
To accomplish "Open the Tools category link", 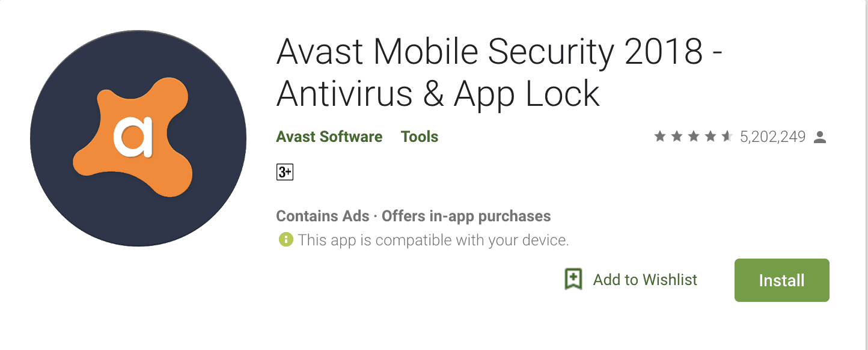I will pos(420,137).
